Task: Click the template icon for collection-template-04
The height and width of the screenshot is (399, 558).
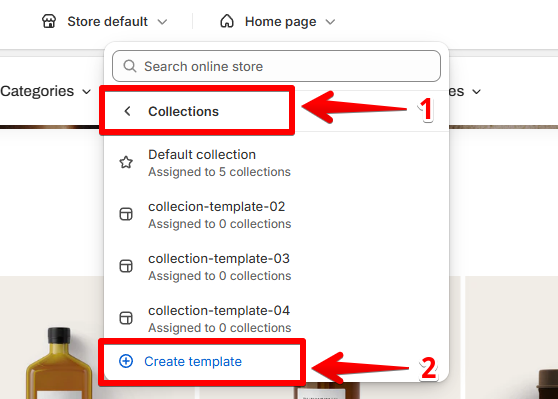Action: (x=126, y=318)
